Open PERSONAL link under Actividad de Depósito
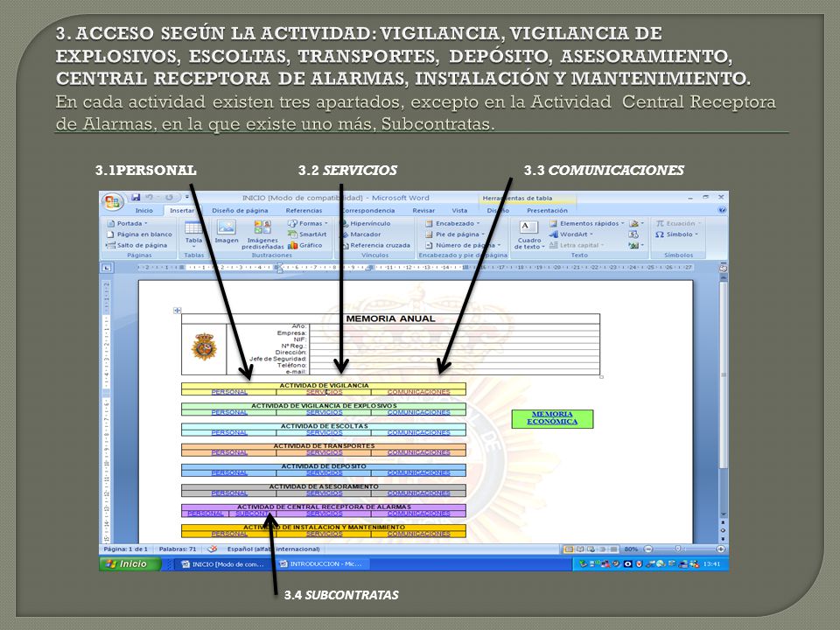Screen dimensions: 840x630 [x=229, y=473]
